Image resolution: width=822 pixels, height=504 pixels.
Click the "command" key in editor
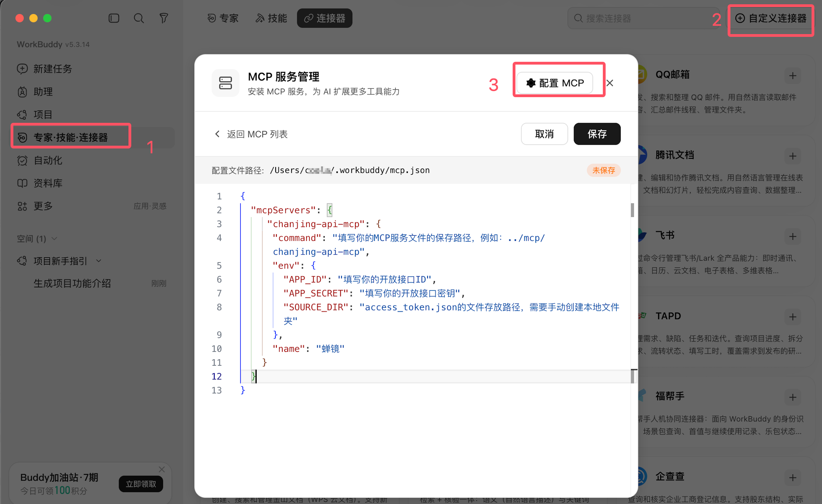(x=296, y=238)
